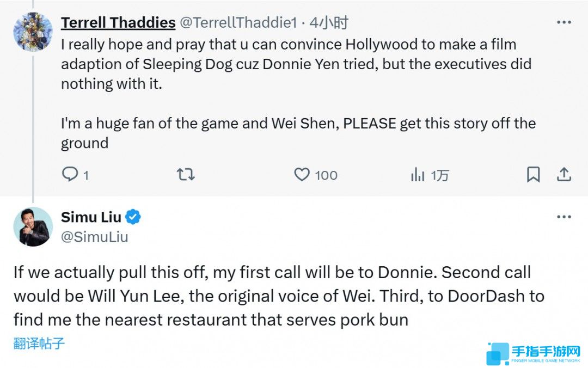Open Simu Liu's profile avatar
588x368 pixels.
(x=33, y=226)
